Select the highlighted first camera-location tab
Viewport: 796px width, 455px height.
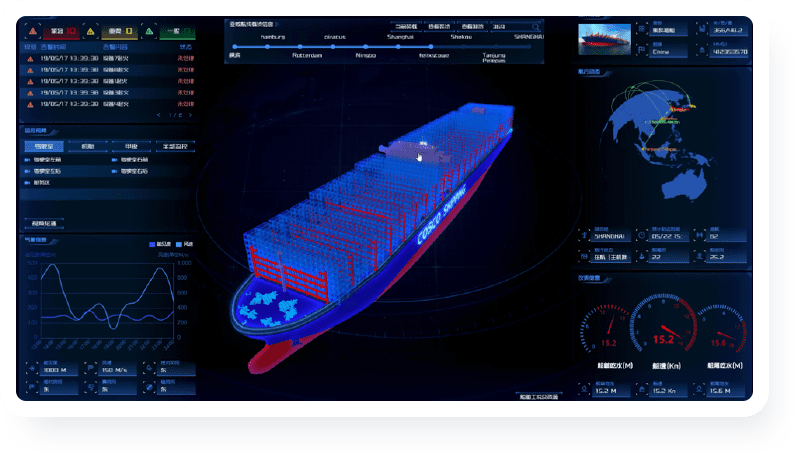point(44,146)
